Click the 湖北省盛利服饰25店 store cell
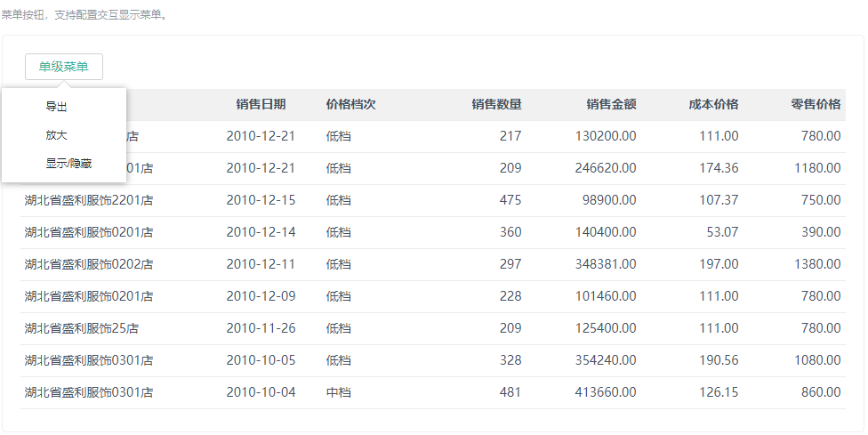 tap(82, 328)
